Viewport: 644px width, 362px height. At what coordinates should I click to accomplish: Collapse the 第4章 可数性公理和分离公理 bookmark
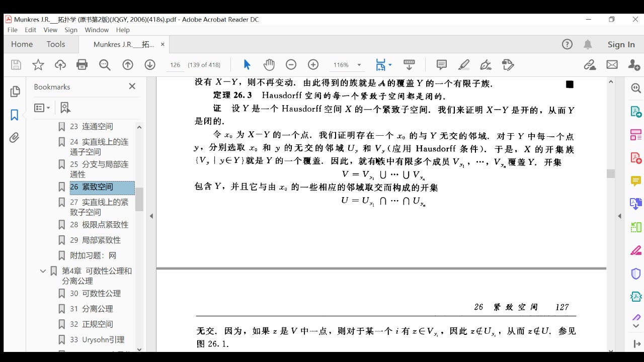[x=43, y=271]
